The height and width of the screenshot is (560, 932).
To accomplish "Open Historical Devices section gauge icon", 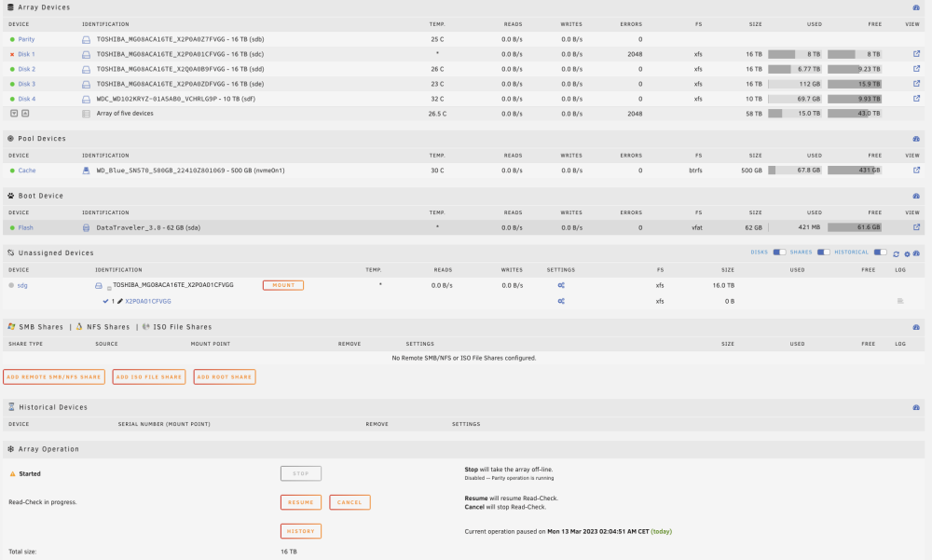I will click(x=916, y=408).
